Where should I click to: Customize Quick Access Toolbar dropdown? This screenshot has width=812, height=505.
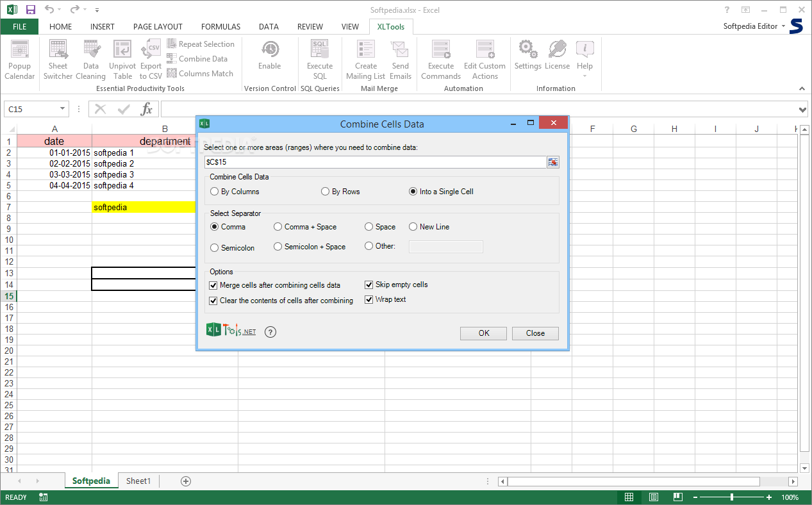point(97,10)
